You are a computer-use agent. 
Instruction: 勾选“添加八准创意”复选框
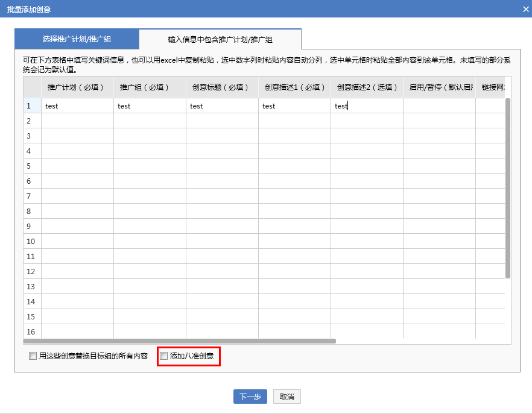[163, 356]
